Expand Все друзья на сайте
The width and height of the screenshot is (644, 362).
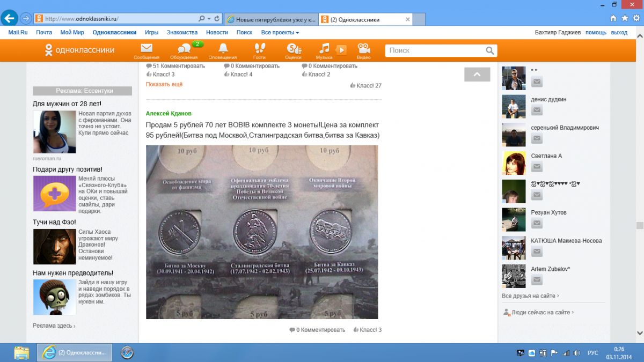(x=530, y=295)
